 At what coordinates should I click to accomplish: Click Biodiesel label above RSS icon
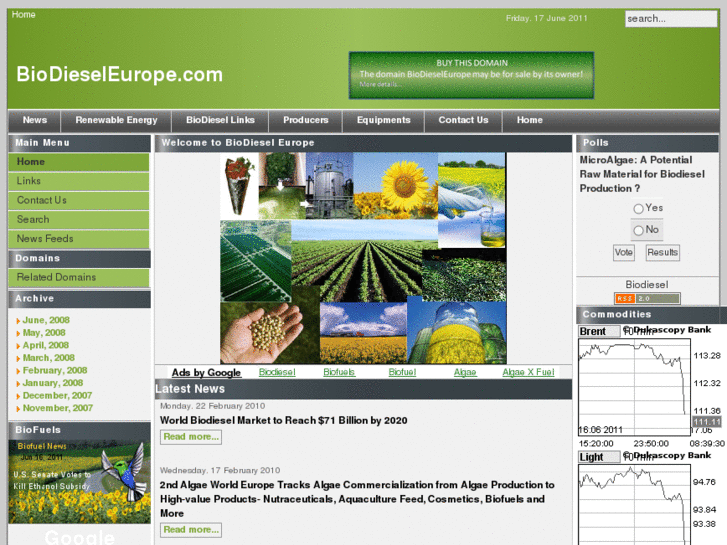tap(647, 285)
